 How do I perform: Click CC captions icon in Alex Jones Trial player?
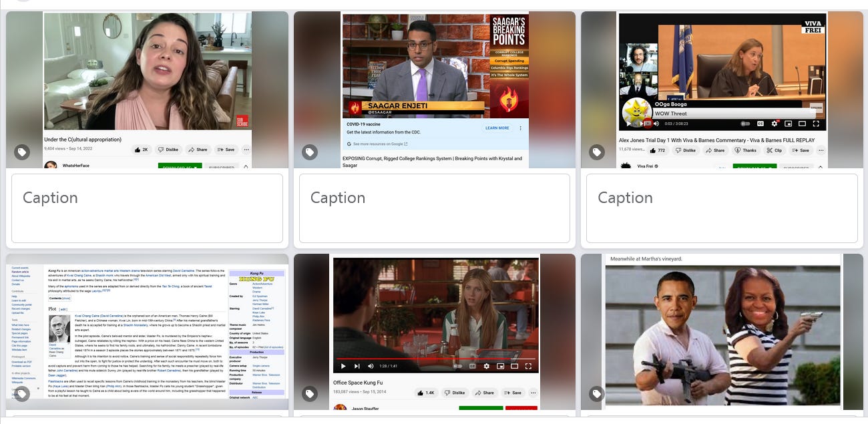click(x=760, y=124)
